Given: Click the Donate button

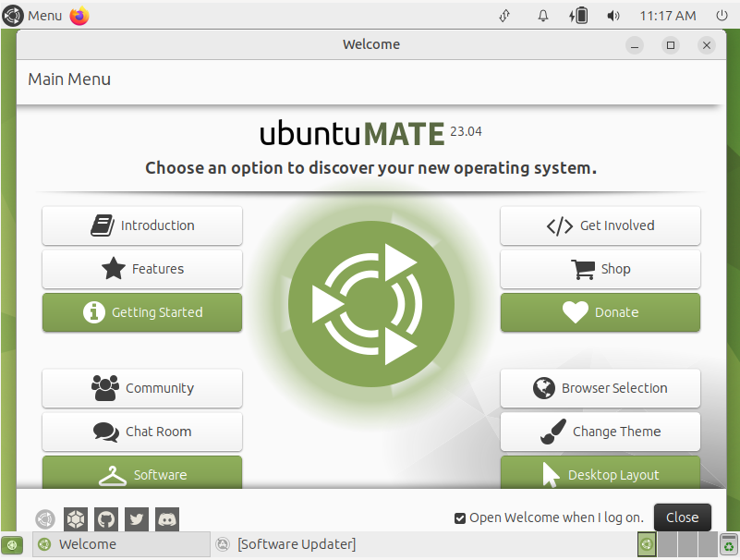Looking at the screenshot, I should click(600, 312).
